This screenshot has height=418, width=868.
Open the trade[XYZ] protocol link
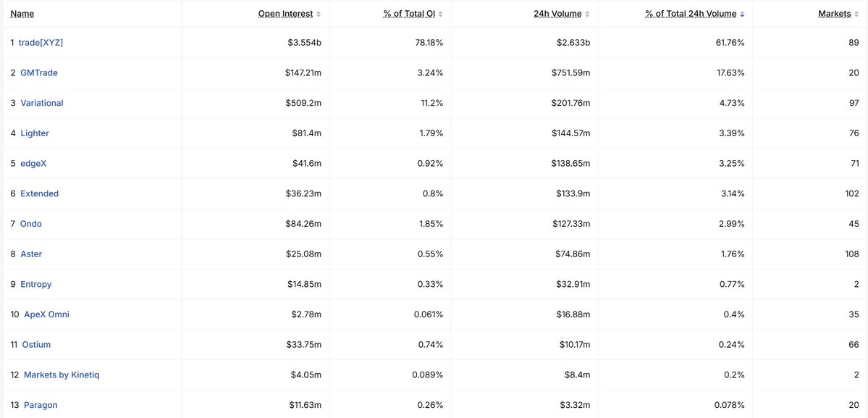pyautogui.click(x=41, y=43)
